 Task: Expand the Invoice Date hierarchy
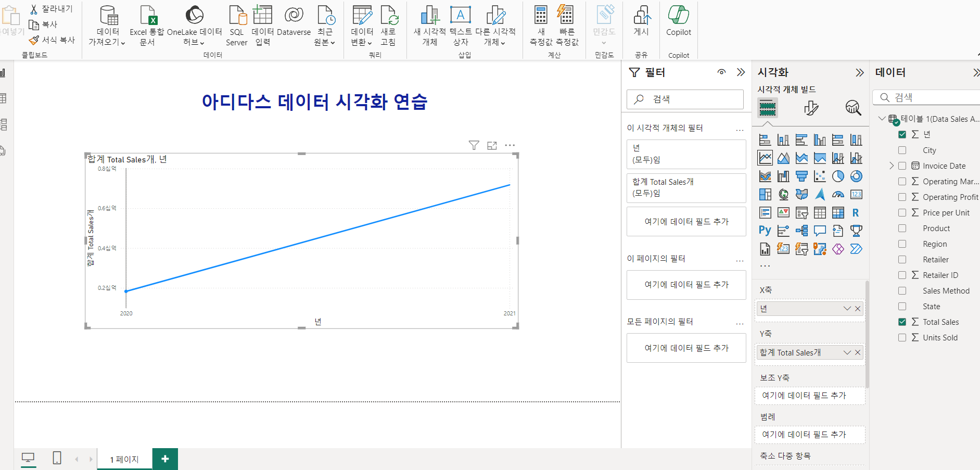point(892,166)
